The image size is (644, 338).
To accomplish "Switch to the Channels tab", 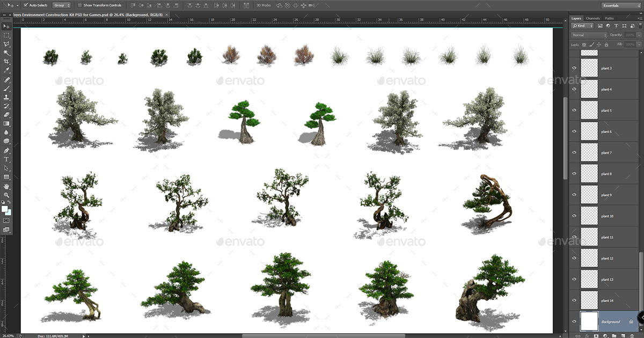I will coord(592,18).
